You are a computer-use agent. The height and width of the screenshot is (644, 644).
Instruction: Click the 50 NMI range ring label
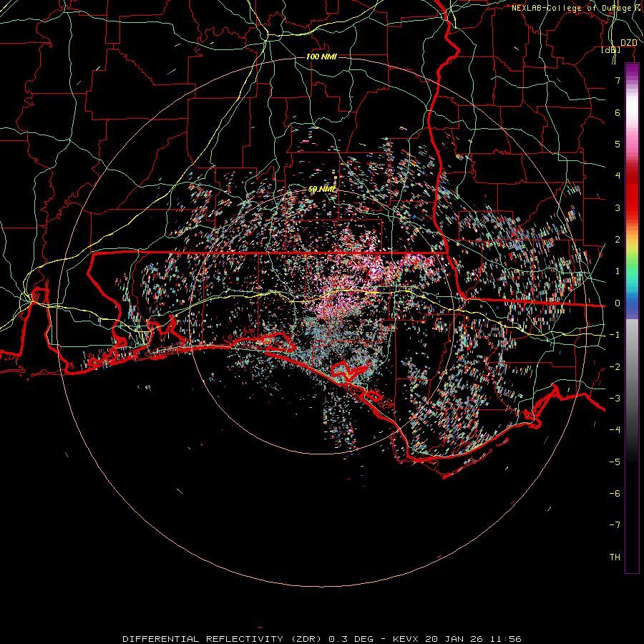(321, 189)
